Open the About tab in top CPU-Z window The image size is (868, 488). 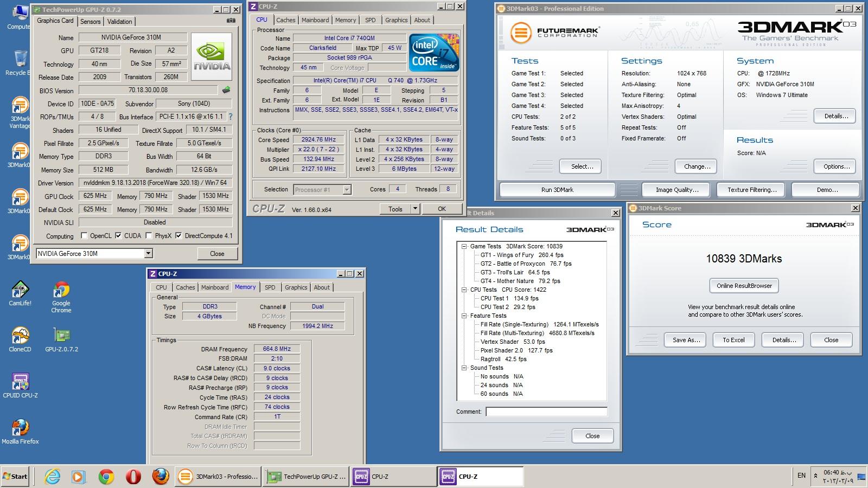point(422,20)
